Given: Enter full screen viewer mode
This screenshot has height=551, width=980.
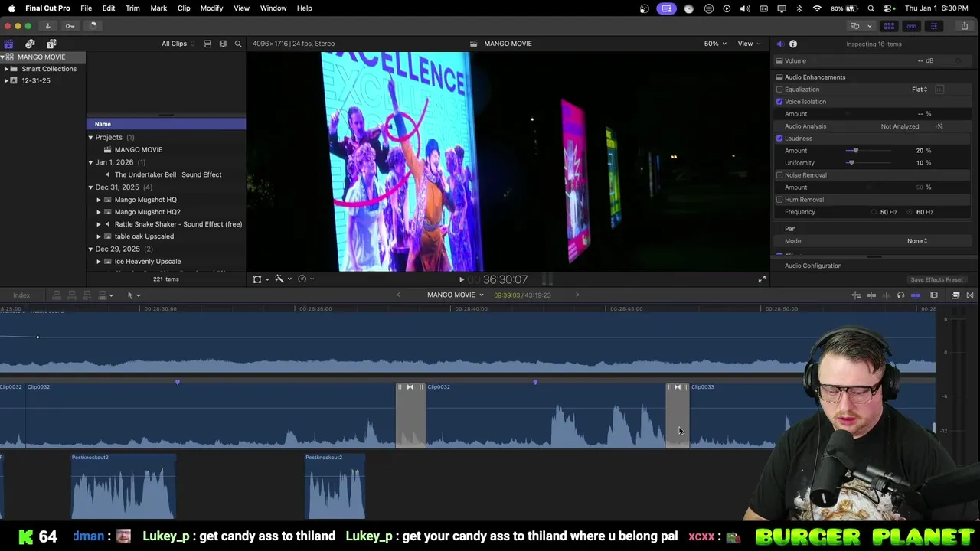Looking at the screenshot, I should 762,279.
